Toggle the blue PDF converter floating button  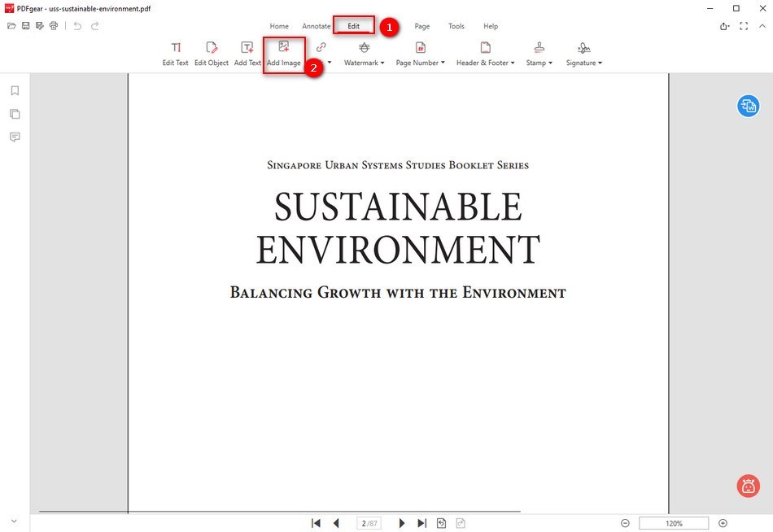click(x=748, y=106)
